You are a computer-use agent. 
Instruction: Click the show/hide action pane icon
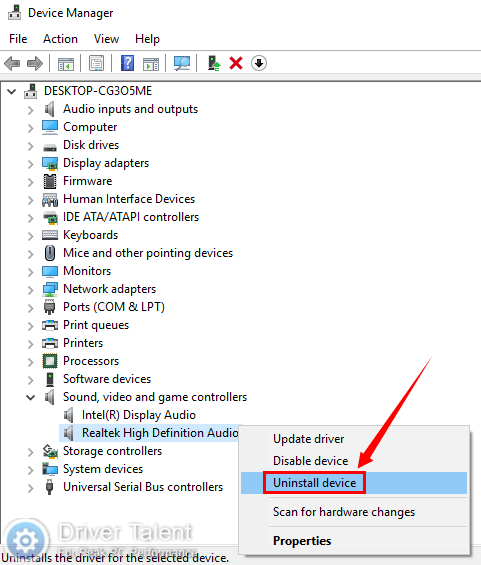coord(151,64)
